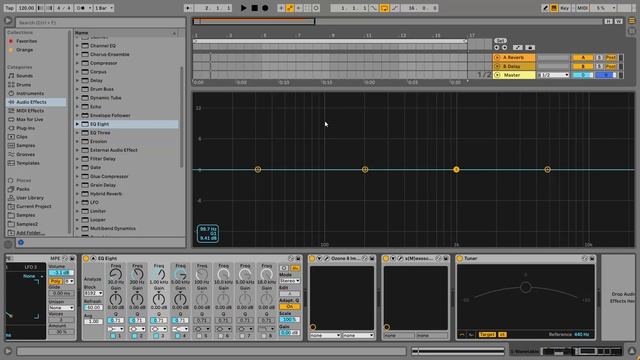Start playback with the Play button
The image size is (640, 360).
(x=243, y=8)
